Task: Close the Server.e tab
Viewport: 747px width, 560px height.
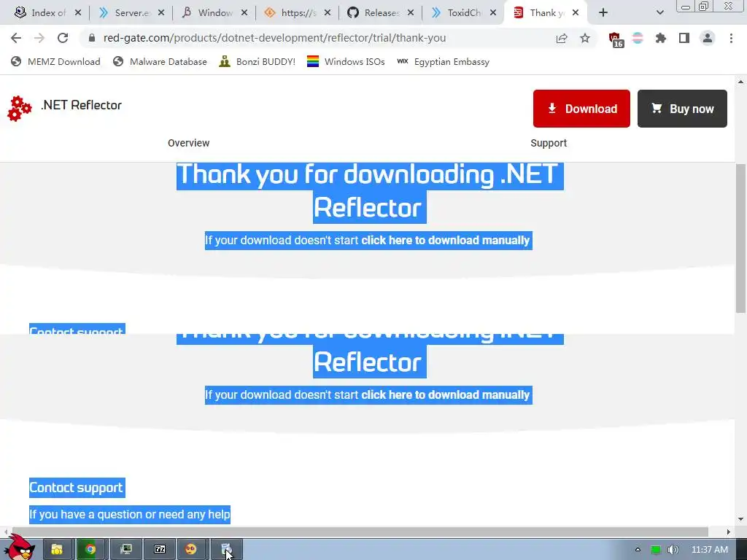Action: [161, 13]
